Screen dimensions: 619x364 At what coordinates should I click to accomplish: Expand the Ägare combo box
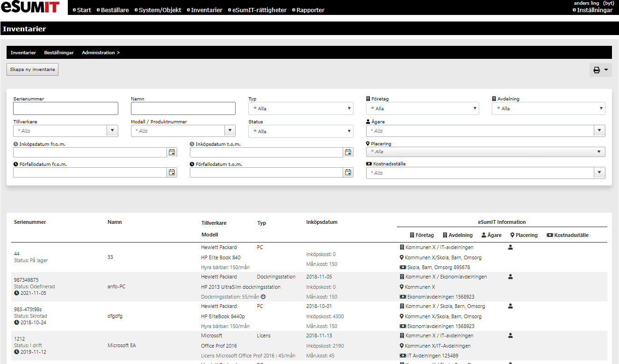pyautogui.click(x=599, y=131)
